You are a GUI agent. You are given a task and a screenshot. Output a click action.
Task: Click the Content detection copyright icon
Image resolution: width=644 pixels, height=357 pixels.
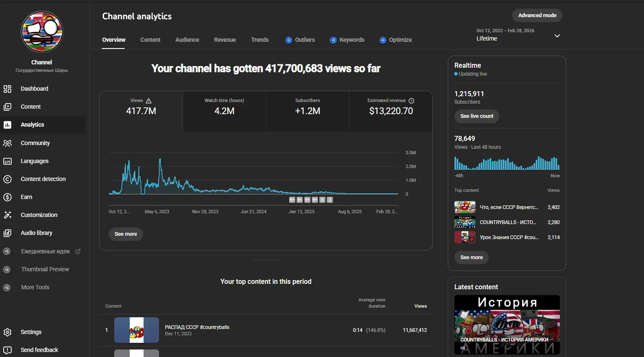pyautogui.click(x=8, y=179)
